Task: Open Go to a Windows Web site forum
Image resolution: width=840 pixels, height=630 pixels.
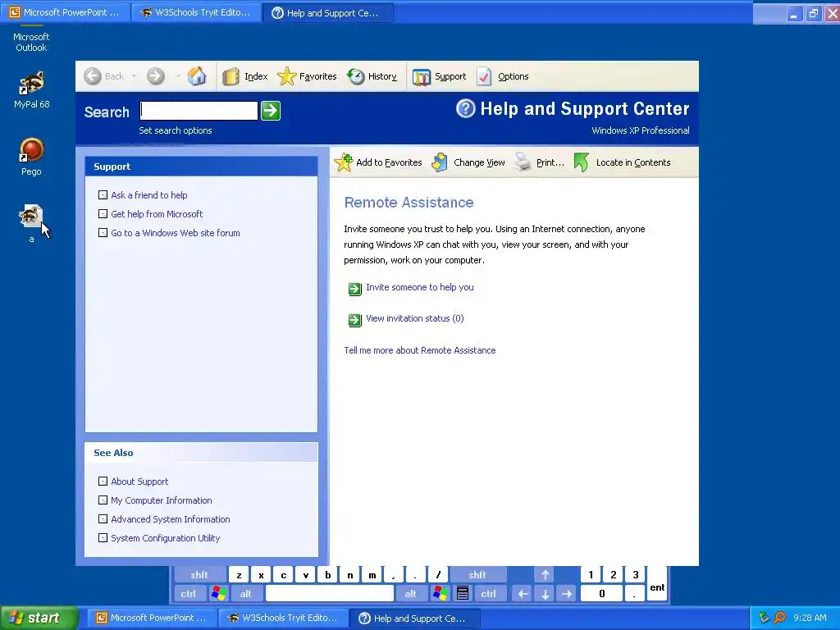Action: coord(176,232)
